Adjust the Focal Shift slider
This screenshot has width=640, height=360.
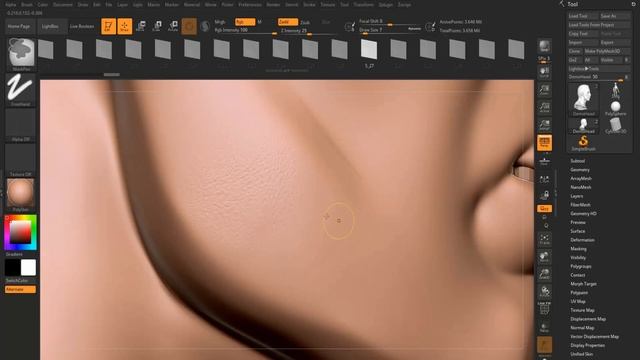[390, 22]
